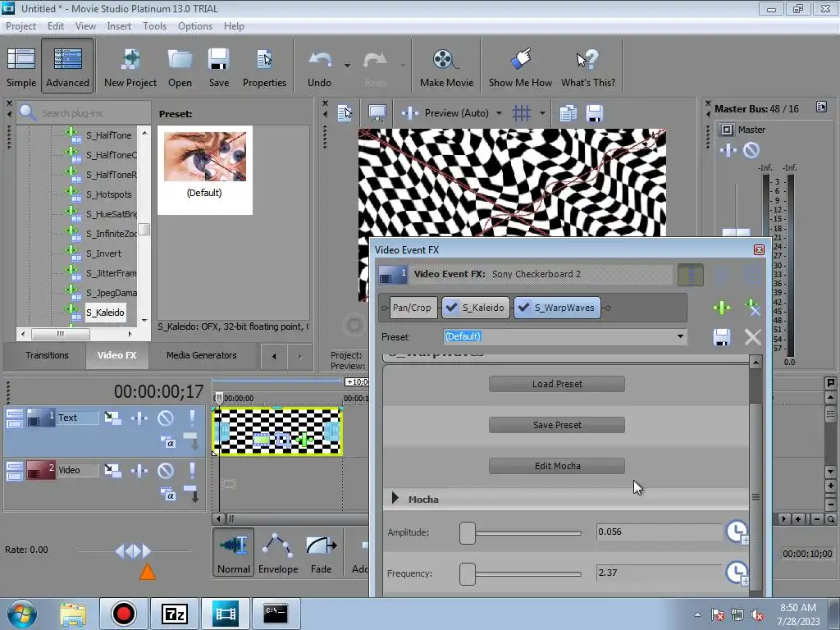840x630 pixels.
Task: Click the Edit Mocha button
Action: [x=557, y=466]
